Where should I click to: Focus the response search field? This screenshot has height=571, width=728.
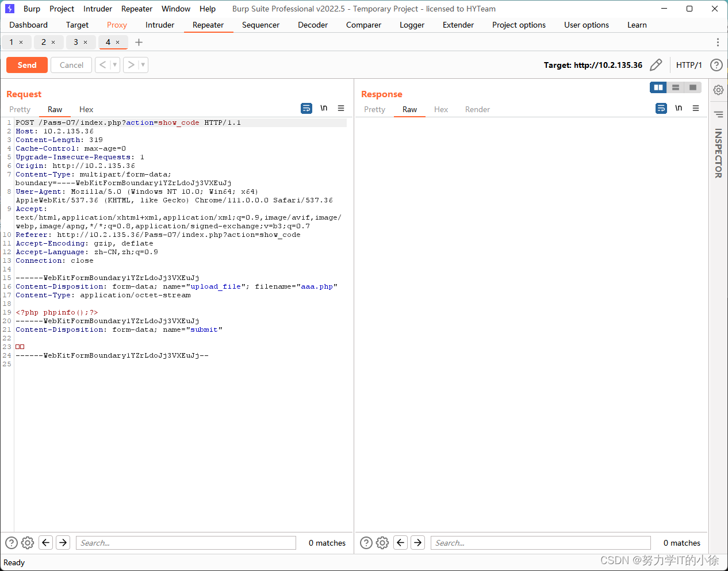541,543
